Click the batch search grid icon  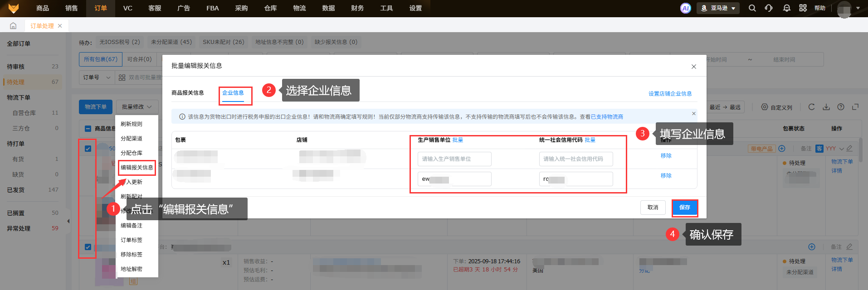coord(122,77)
